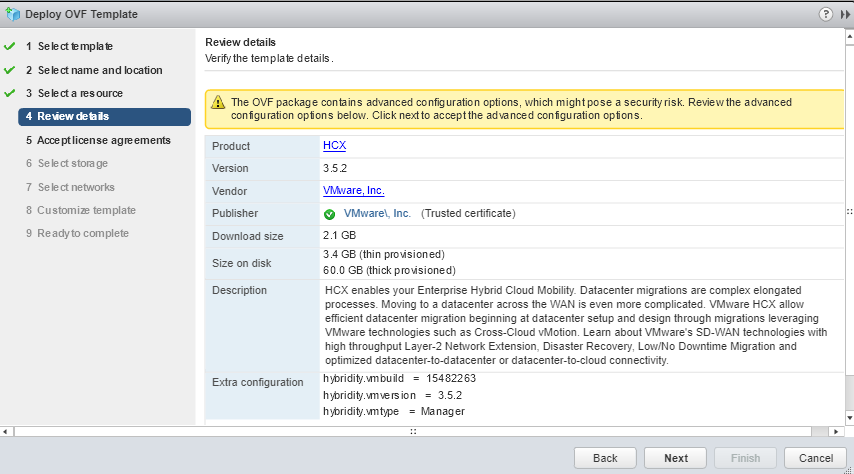
Task: Select step 8 Customize template
Action: [81, 210]
